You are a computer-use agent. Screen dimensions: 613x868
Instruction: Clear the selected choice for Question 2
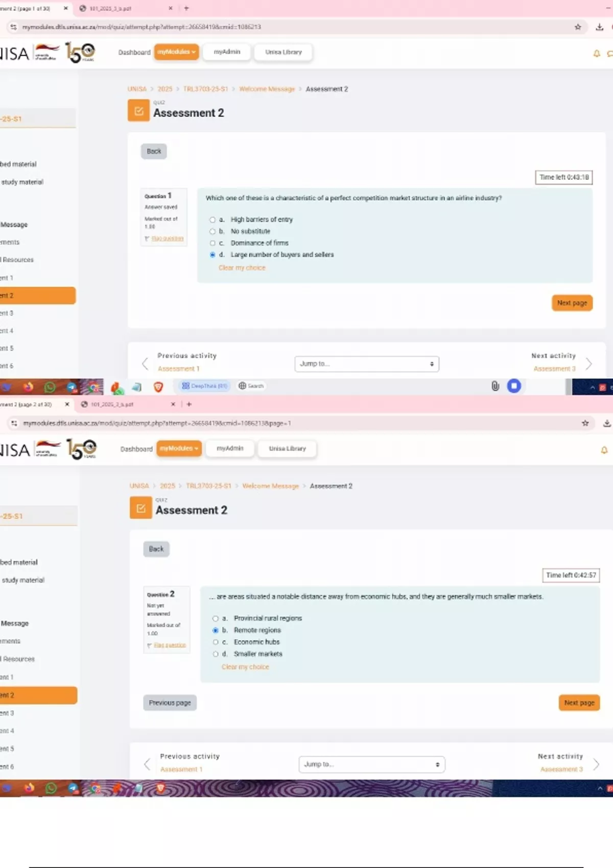click(x=245, y=667)
